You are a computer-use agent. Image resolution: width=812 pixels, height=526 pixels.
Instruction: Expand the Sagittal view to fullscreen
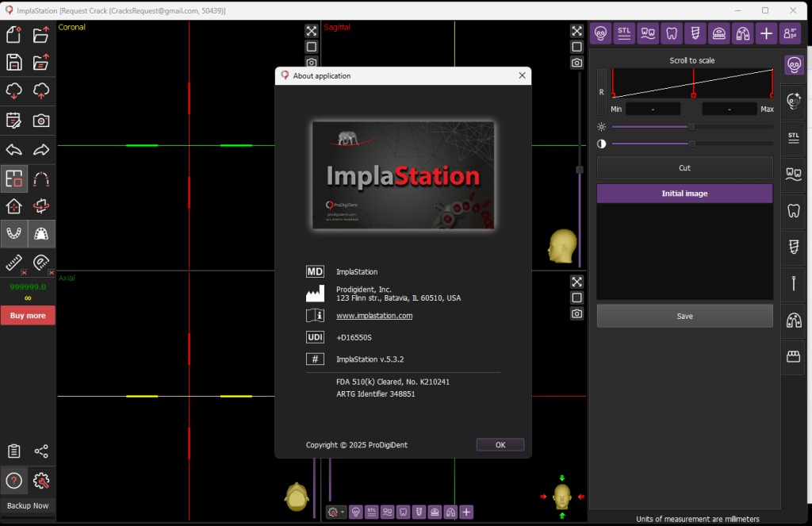point(576,31)
